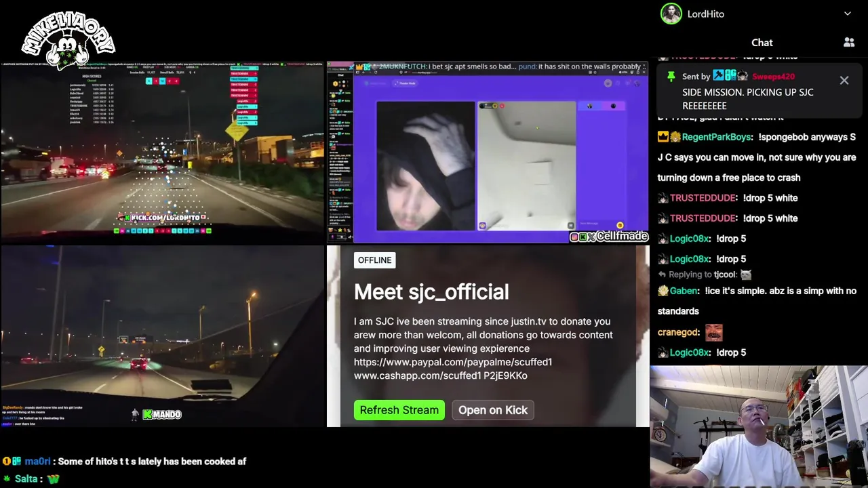This screenshot has height=488, width=868.
Task: Click the Replying to tjcool reference
Action: 705,274
